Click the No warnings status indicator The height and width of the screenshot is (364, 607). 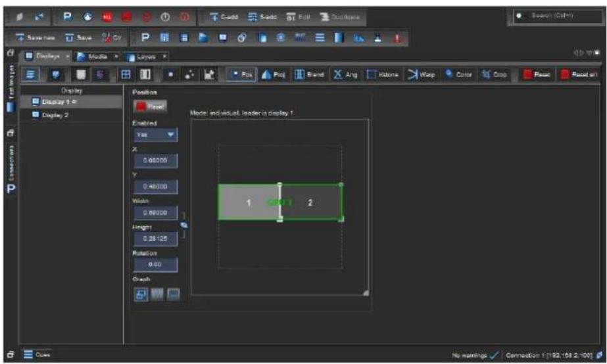pos(475,355)
